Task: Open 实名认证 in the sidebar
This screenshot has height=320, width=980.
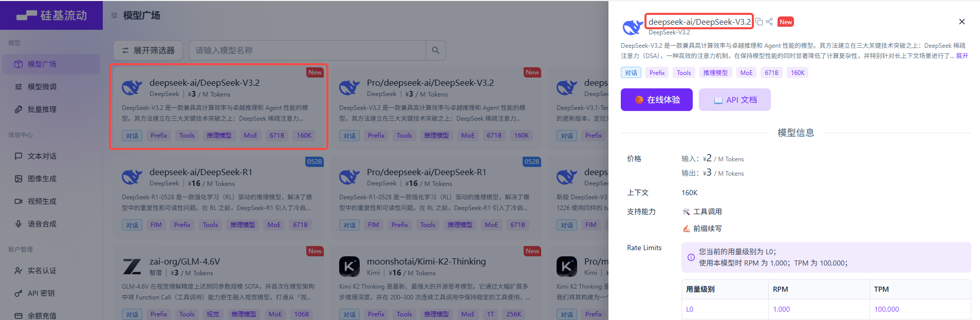Action: [x=51, y=271]
